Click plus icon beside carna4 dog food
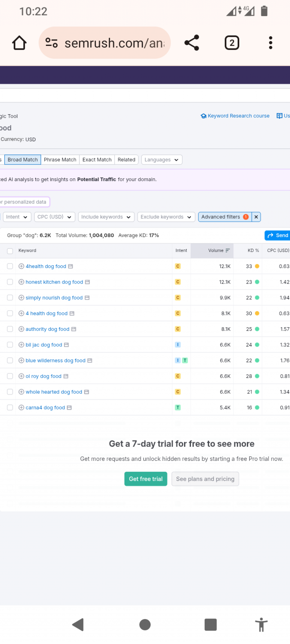Image resolution: width=290 pixels, height=644 pixels. point(21,408)
